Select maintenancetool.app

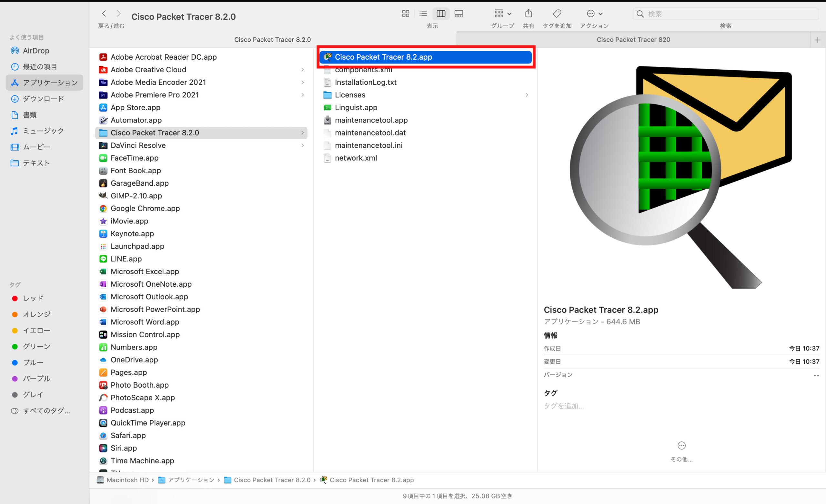pos(425,120)
